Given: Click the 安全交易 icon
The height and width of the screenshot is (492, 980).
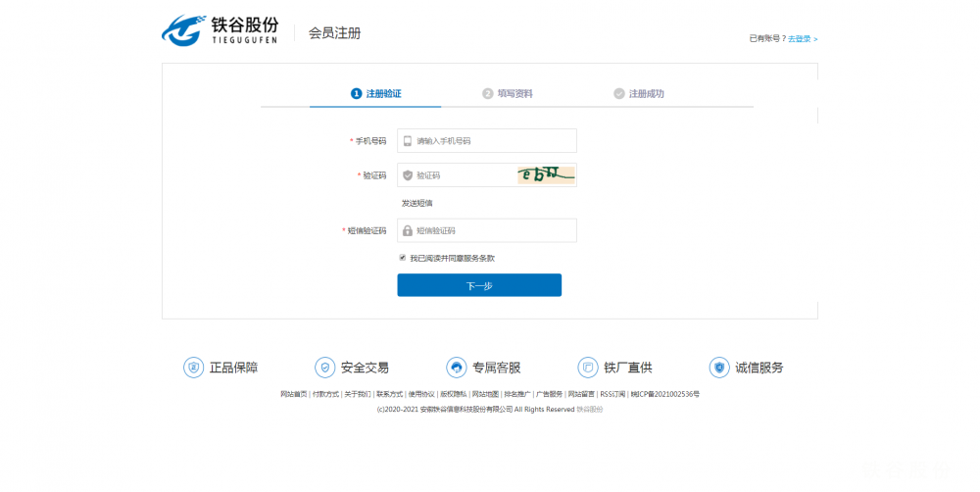Looking at the screenshot, I should pos(324,368).
